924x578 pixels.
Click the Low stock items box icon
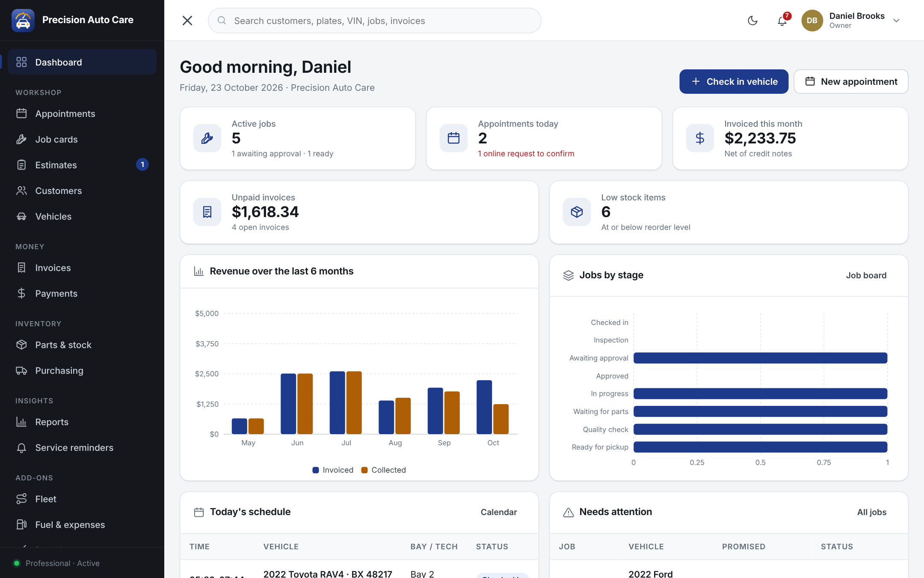coord(577,212)
